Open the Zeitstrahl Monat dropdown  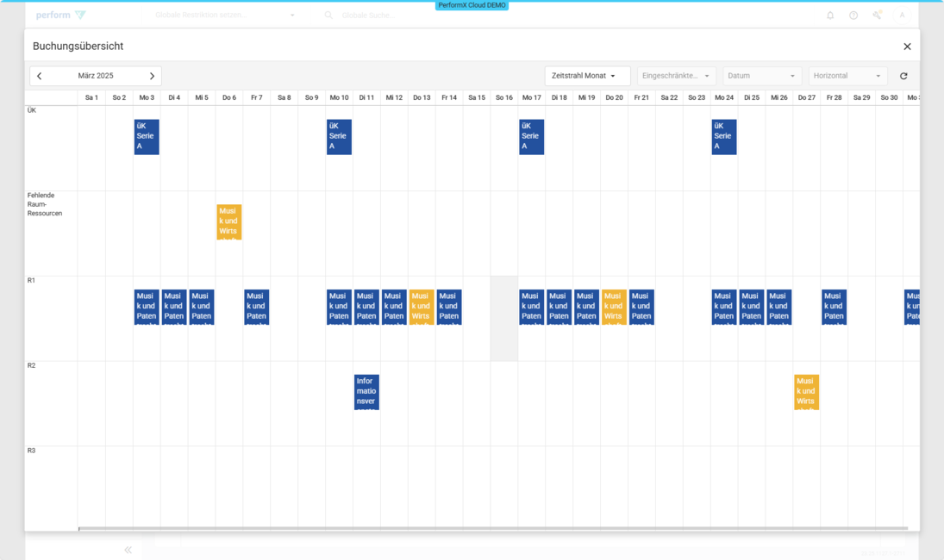(x=587, y=76)
